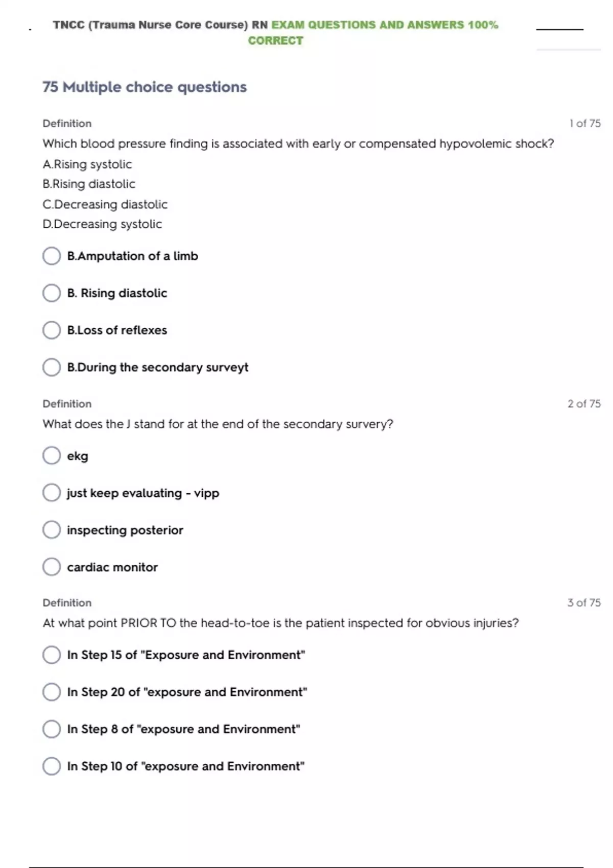Click the 'What does the J stand for' question

218,424
